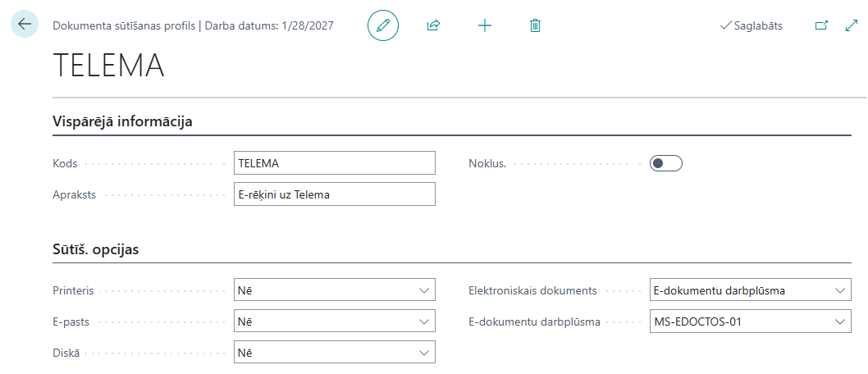Click the Saglabāts saved indicator

[751, 25]
